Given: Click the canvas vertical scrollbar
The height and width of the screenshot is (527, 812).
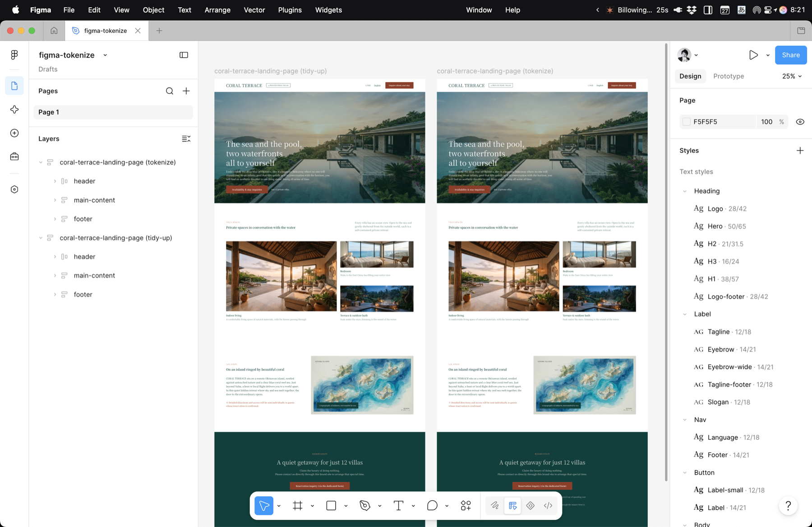Looking at the screenshot, I should [666, 262].
